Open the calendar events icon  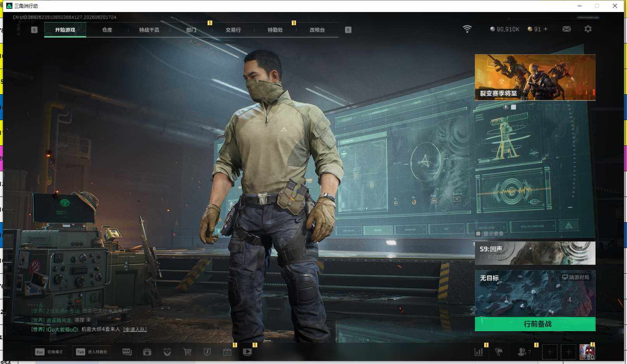(227, 352)
